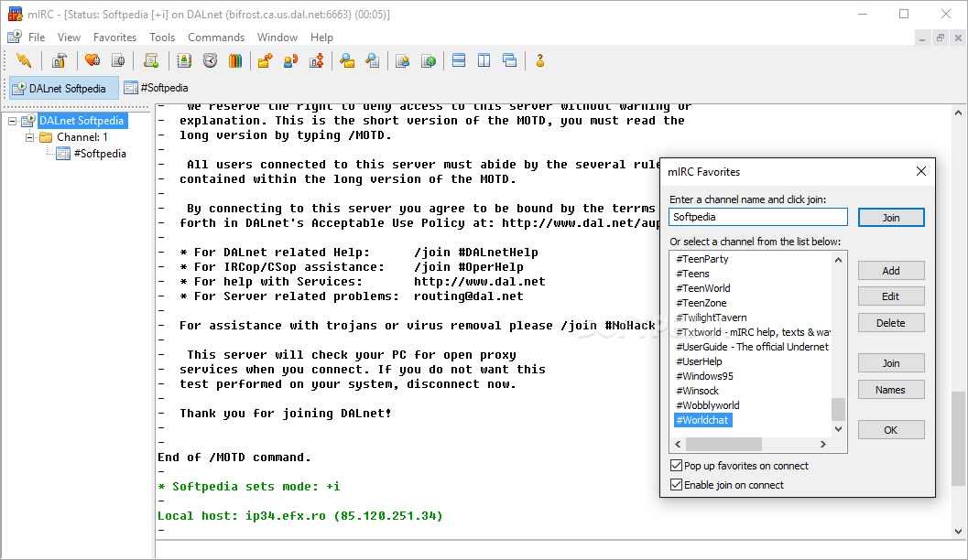Select #TeenParty in the channel list
Viewport: 968px width, 560px height.
coord(702,259)
